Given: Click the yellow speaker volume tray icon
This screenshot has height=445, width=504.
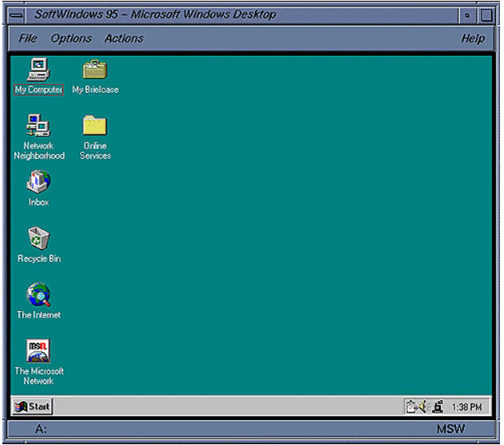Looking at the screenshot, I should click(423, 407).
